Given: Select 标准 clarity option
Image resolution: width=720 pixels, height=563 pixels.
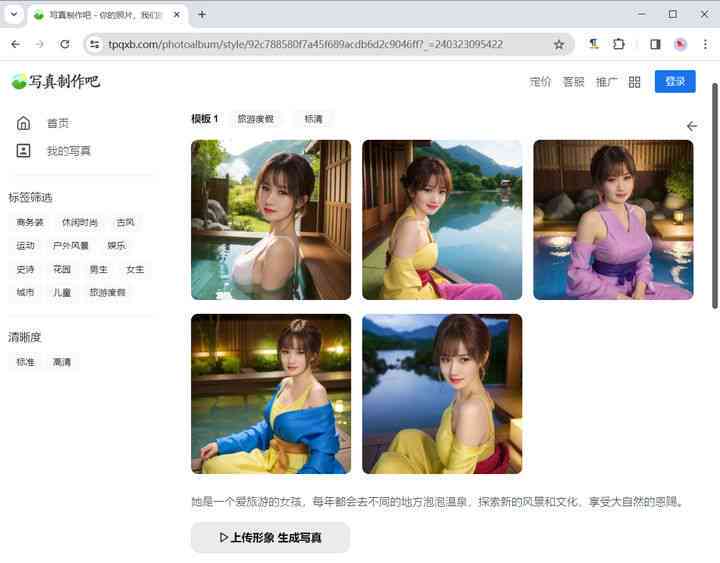Looking at the screenshot, I should point(25,362).
